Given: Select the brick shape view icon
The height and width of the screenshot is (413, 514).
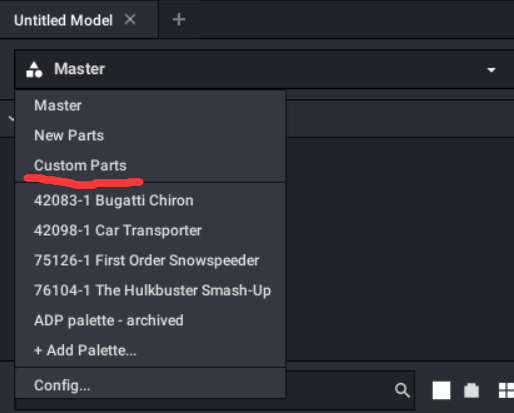Looking at the screenshot, I should pyautogui.click(x=471, y=390).
